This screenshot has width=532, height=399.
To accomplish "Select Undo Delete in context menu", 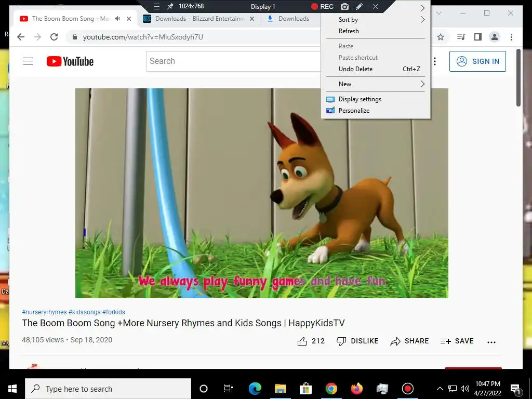I will point(376,69).
